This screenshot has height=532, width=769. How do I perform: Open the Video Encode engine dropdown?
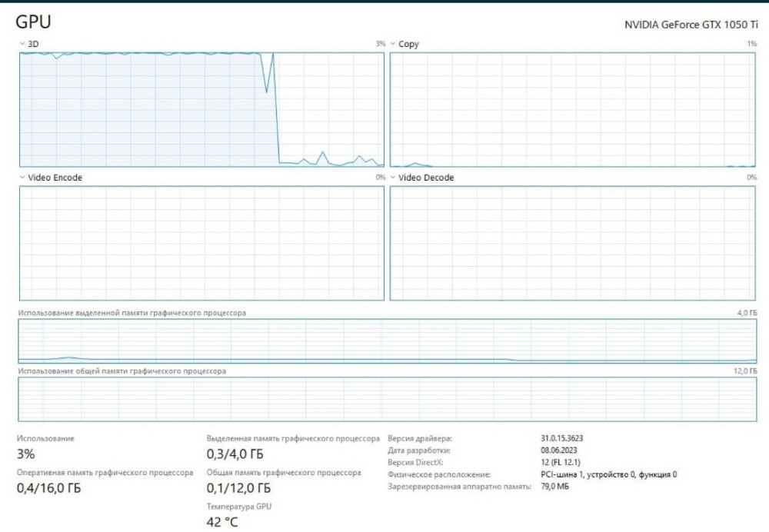(22, 178)
